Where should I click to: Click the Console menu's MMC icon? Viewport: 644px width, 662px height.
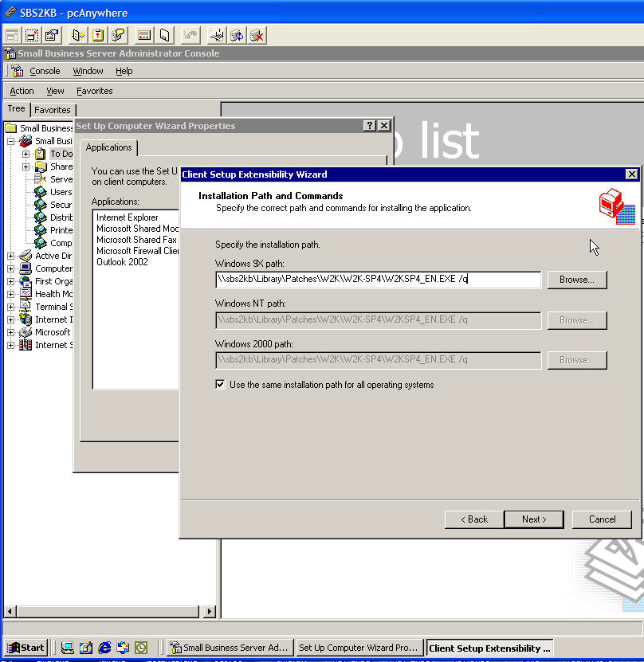point(18,71)
